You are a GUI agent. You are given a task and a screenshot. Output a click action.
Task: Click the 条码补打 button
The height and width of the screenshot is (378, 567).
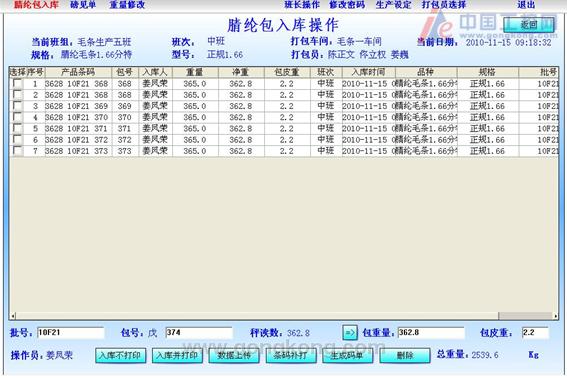click(291, 355)
